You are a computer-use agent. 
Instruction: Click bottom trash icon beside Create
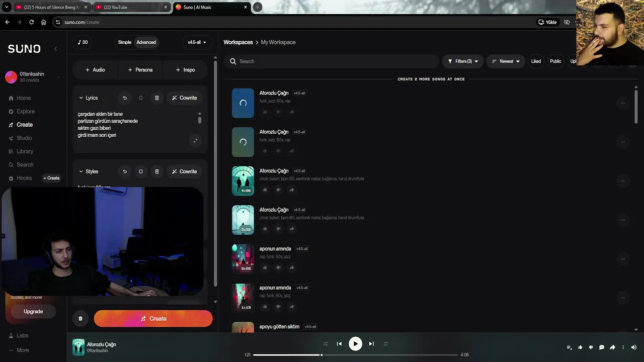click(x=80, y=319)
